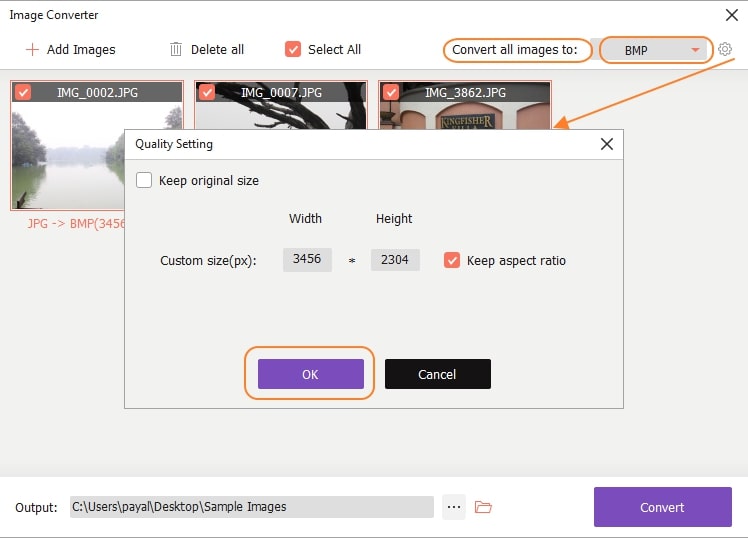Click the Width custom size field
This screenshot has width=748, height=538.
pyautogui.click(x=307, y=260)
